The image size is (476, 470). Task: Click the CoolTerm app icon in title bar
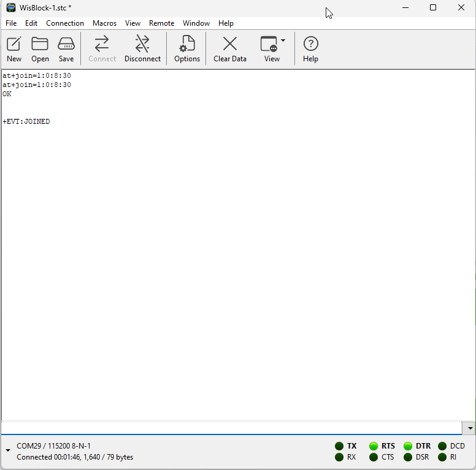click(x=11, y=7)
